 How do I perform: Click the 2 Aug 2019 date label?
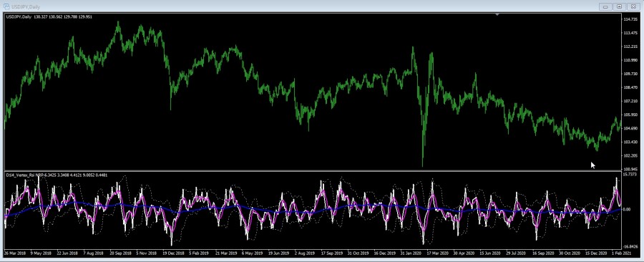pyautogui.click(x=305, y=253)
